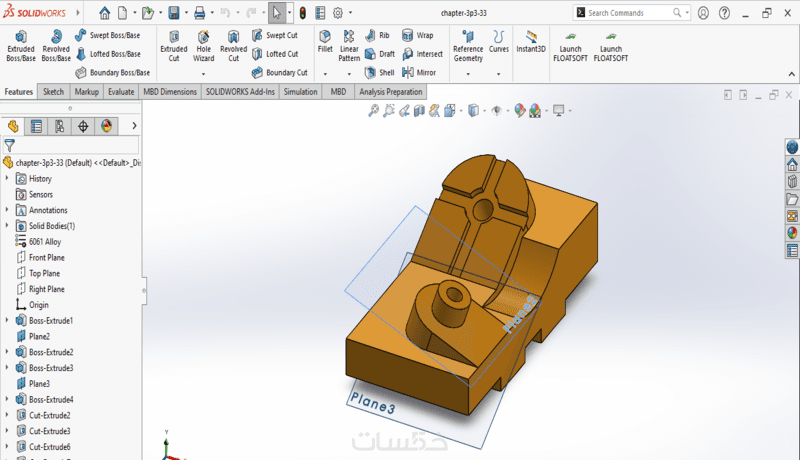800x460 pixels.
Task: Expand the Solid Bodies(1) node
Action: [x=7, y=225]
